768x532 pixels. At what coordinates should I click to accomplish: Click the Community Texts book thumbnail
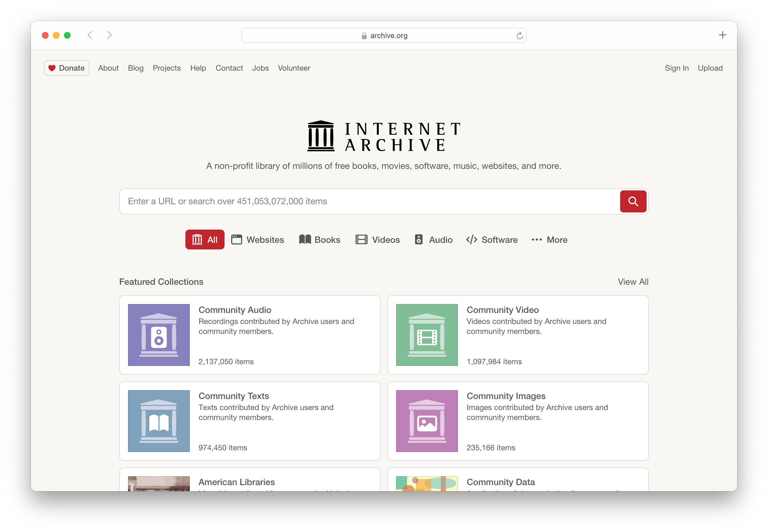click(159, 421)
